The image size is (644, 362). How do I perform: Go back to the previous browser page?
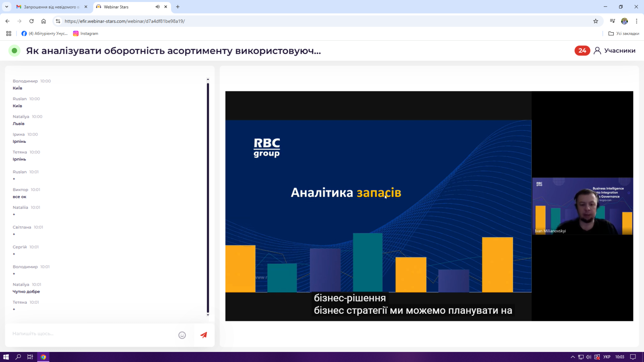(x=7, y=21)
